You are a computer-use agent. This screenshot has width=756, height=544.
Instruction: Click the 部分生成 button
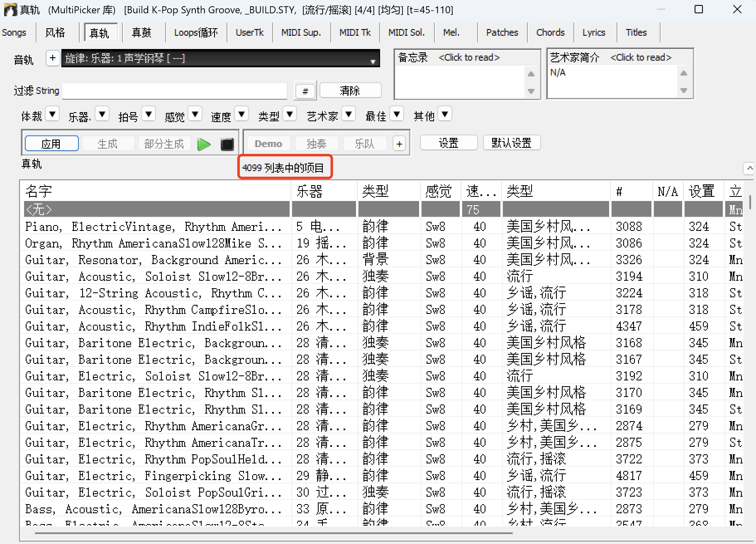coord(164,144)
